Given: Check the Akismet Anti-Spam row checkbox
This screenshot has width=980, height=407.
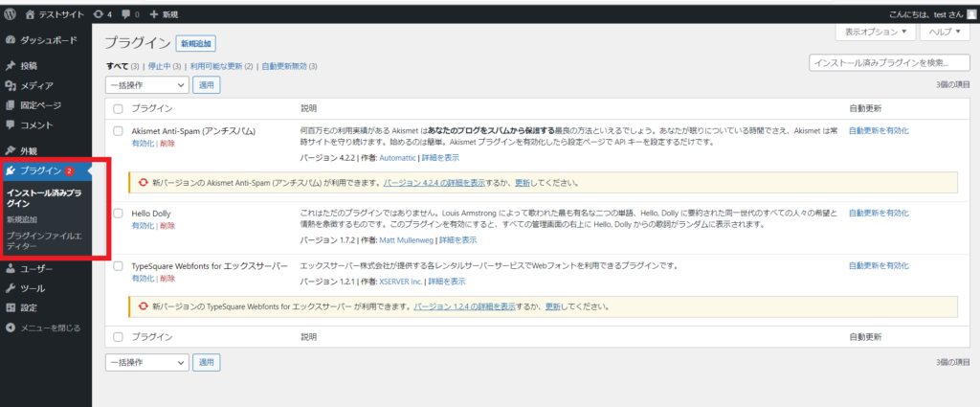Looking at the screenshot, I should pos(118,131).
